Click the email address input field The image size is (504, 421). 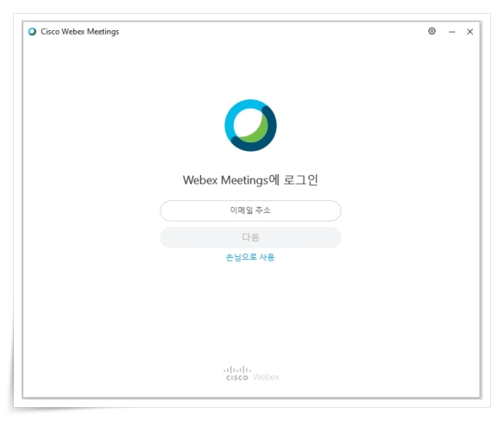tap(250, 210)
